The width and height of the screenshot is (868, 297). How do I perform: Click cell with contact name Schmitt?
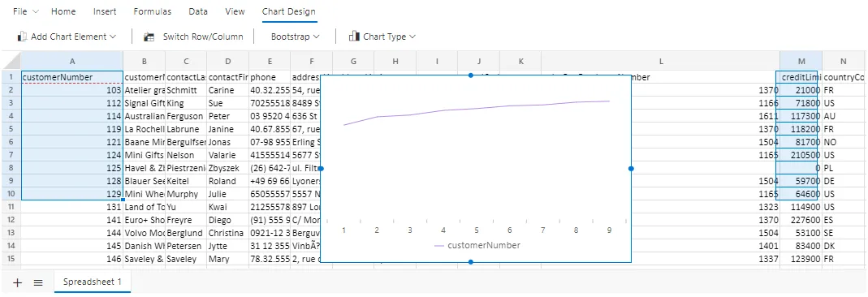tap(186, 90)
